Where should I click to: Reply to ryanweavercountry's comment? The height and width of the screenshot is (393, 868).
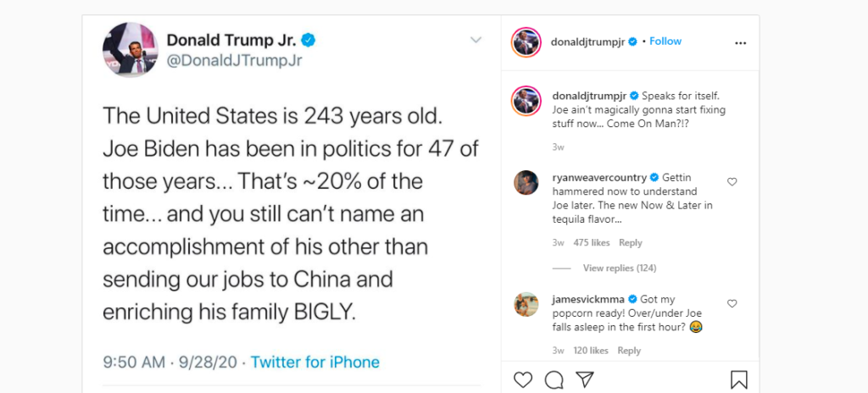click(x=630, y=243)
